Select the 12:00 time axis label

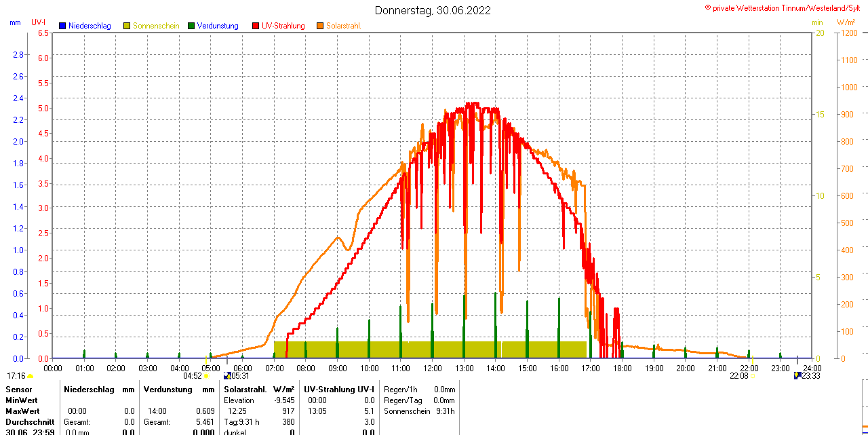pyautogui.click(x=433, y=368)
